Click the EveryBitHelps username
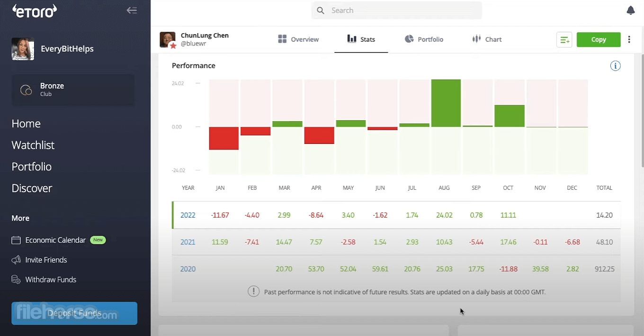The width and height of the screenshot is (644, 336). click(x=67, y=49)
